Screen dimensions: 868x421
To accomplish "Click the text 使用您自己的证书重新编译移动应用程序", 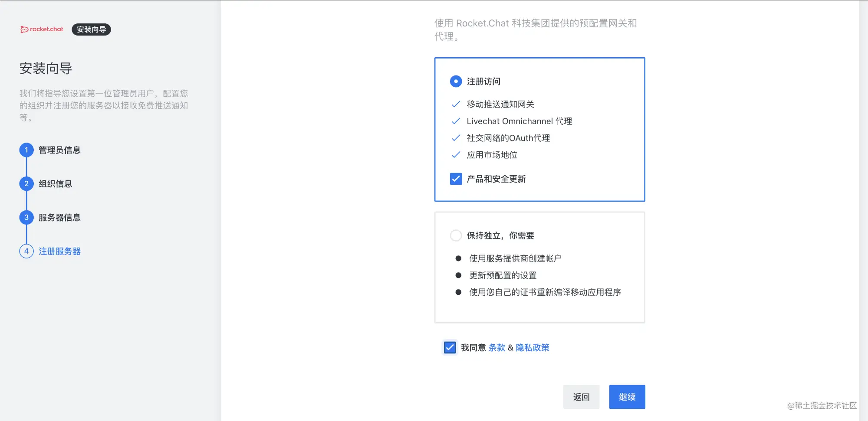I will coord(545,292).
